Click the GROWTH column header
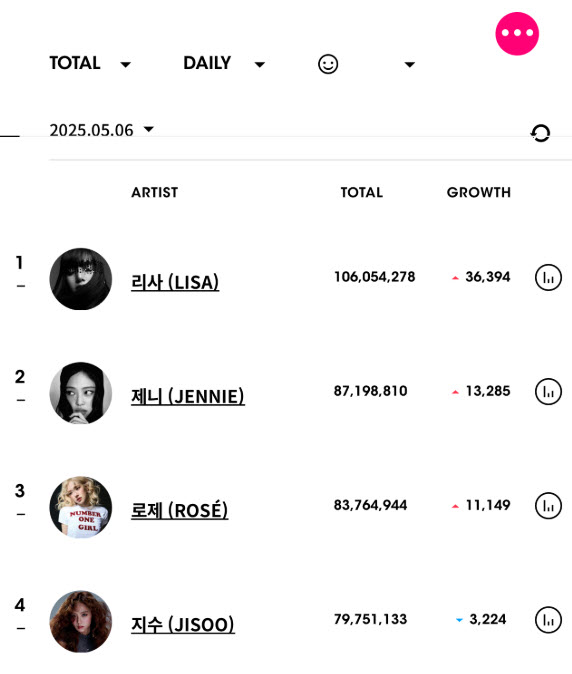 [479, 193]
